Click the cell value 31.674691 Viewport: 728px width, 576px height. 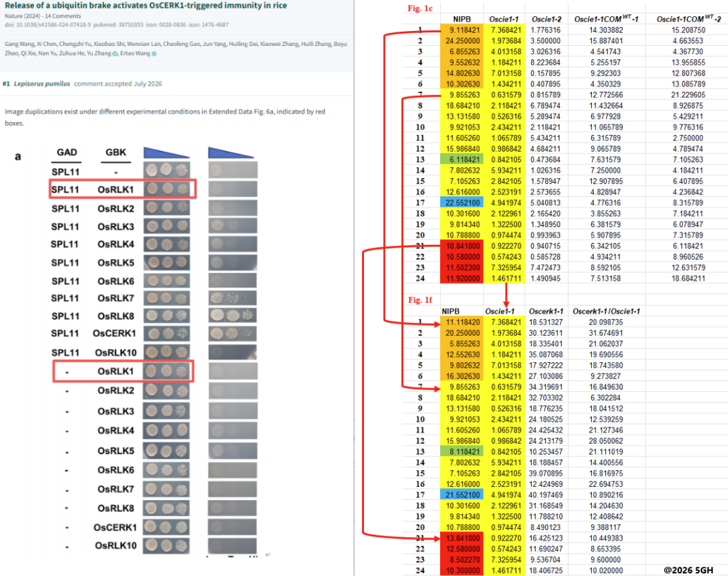click(x=606, y=333)
